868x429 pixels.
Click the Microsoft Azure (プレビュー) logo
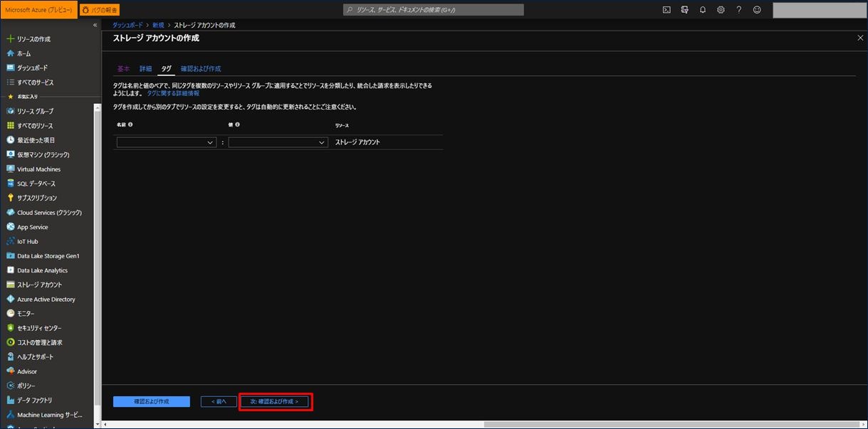click(38, 10)
